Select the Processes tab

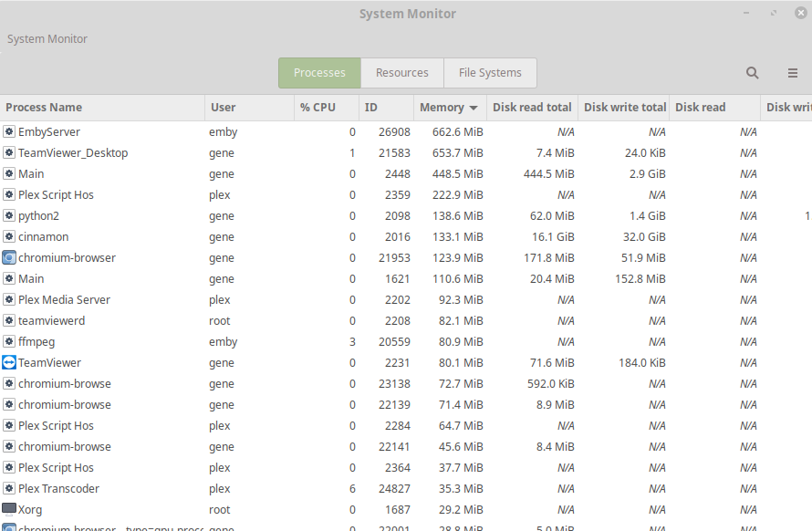point(319,73)
